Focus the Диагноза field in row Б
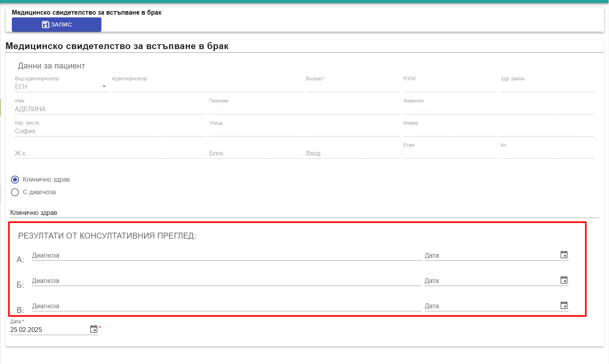Viewport: 609px width, 364px height. click(x=226, y=281)
